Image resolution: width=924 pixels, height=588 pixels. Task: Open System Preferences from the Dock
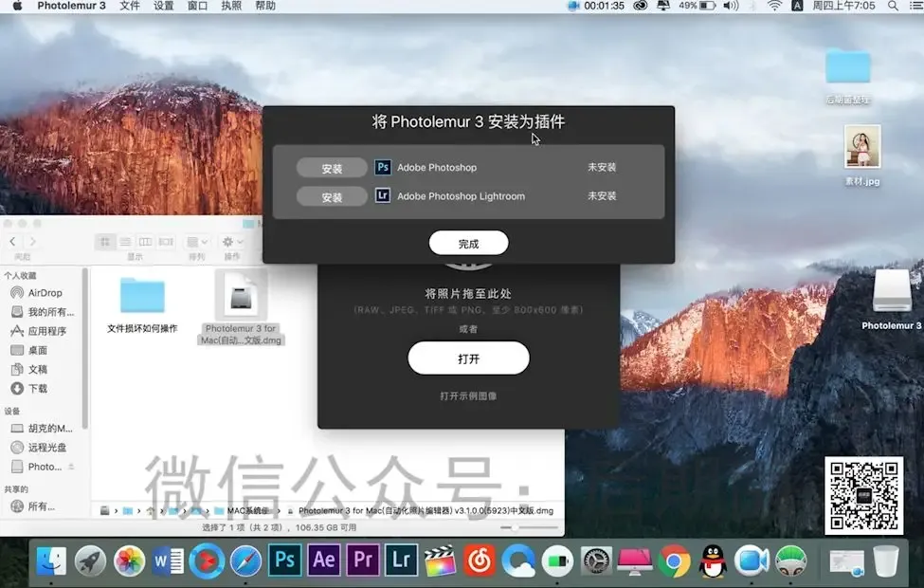(x=596, y=560)
